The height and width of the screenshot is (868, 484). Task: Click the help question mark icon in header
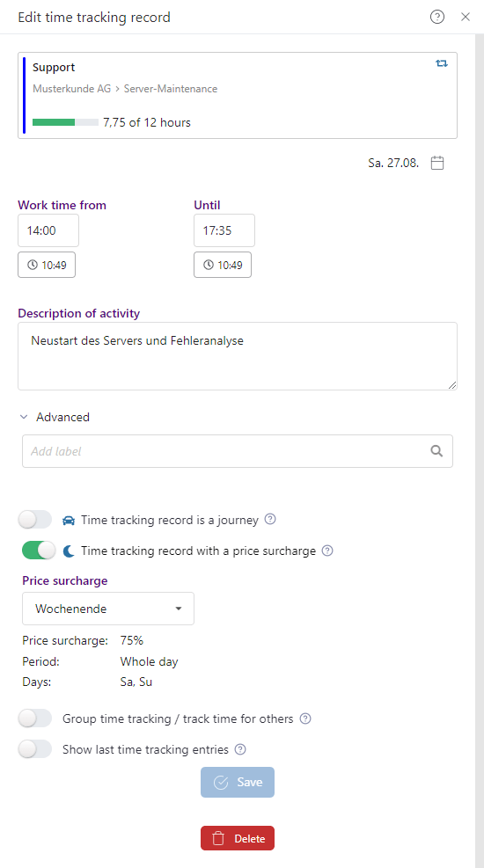coord(437,18)
